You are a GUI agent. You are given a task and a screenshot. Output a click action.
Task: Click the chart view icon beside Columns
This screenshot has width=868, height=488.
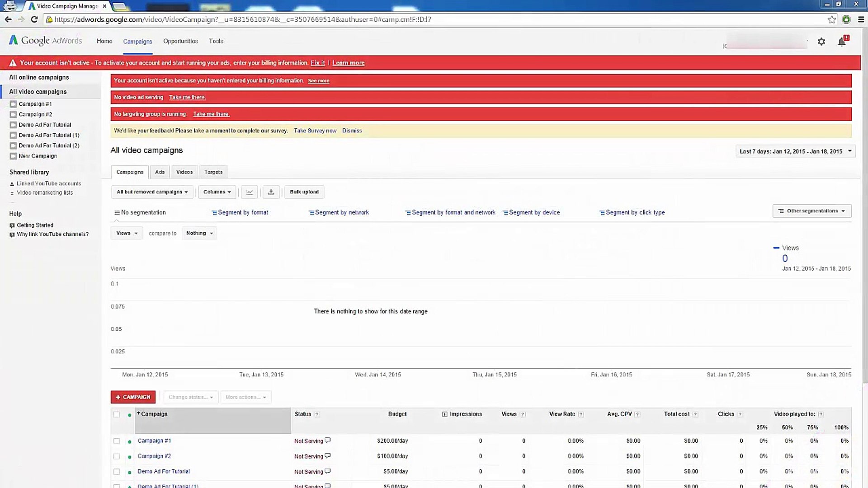249,192
